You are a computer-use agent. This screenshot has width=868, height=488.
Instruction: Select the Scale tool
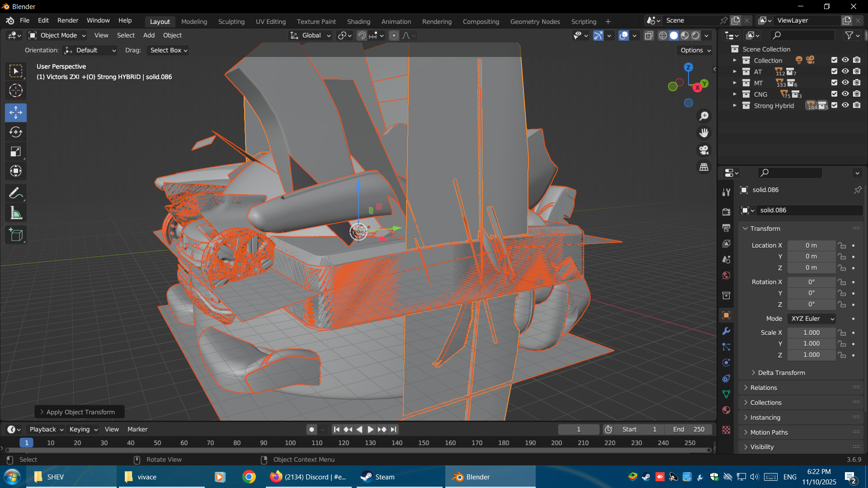(x=16, y=152)
